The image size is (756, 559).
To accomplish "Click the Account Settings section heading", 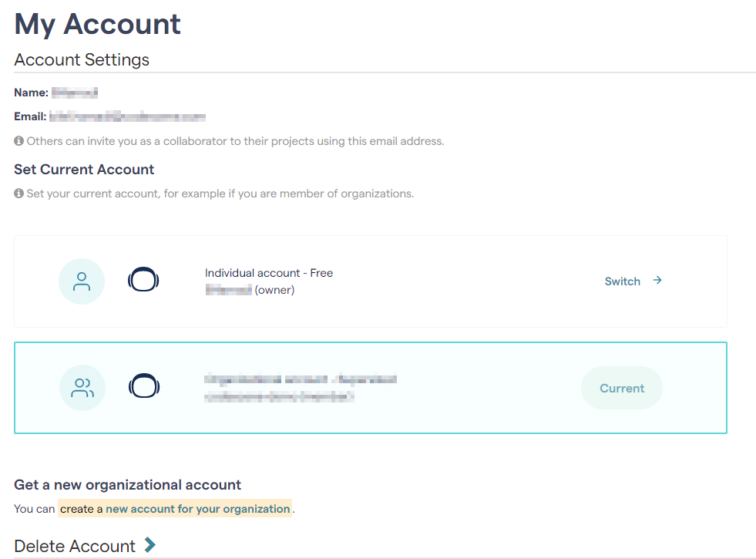I will (82, 60).
